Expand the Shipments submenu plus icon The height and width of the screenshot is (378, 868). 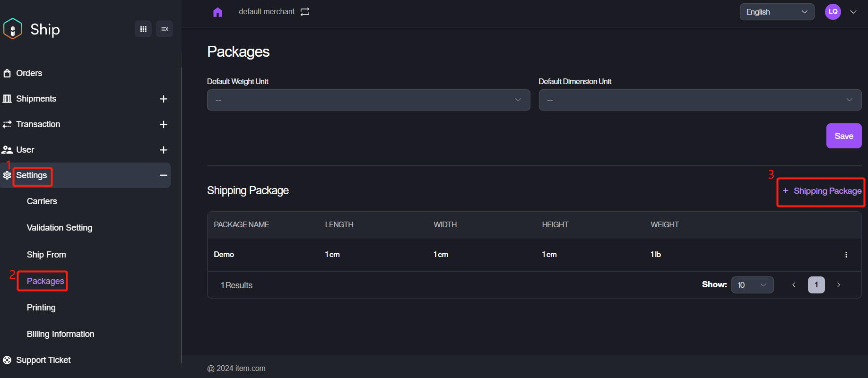(164, 99)
